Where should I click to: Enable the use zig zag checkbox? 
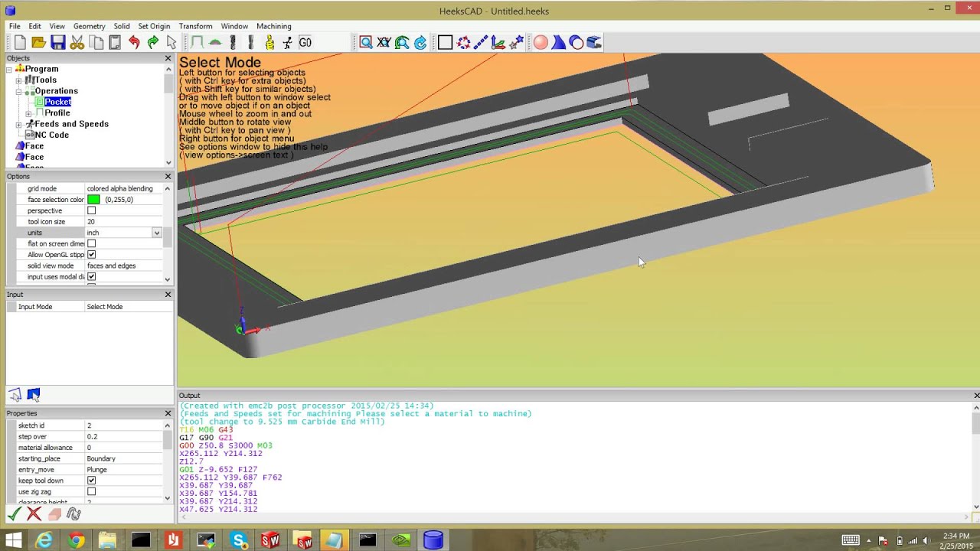tap(92, 492)
